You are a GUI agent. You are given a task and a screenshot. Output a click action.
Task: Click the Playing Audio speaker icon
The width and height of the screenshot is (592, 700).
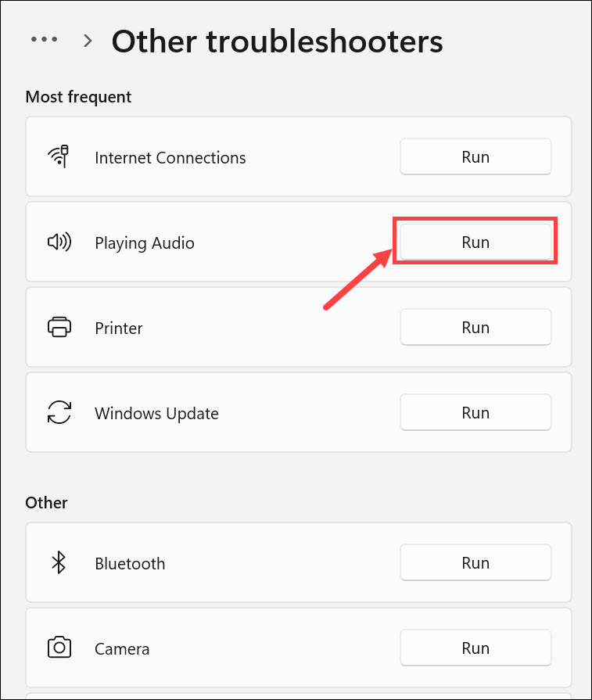[59, 242]
